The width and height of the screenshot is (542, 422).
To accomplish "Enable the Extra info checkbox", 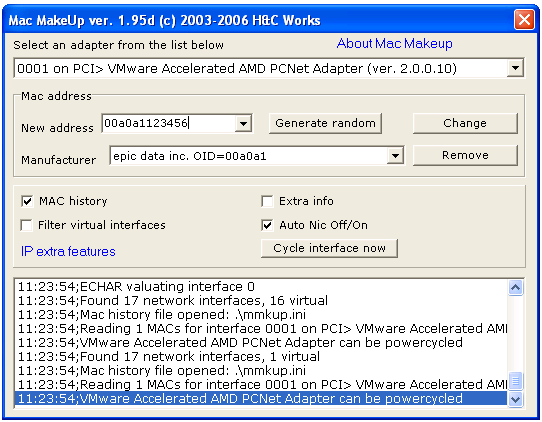I will tap(267, 201).
